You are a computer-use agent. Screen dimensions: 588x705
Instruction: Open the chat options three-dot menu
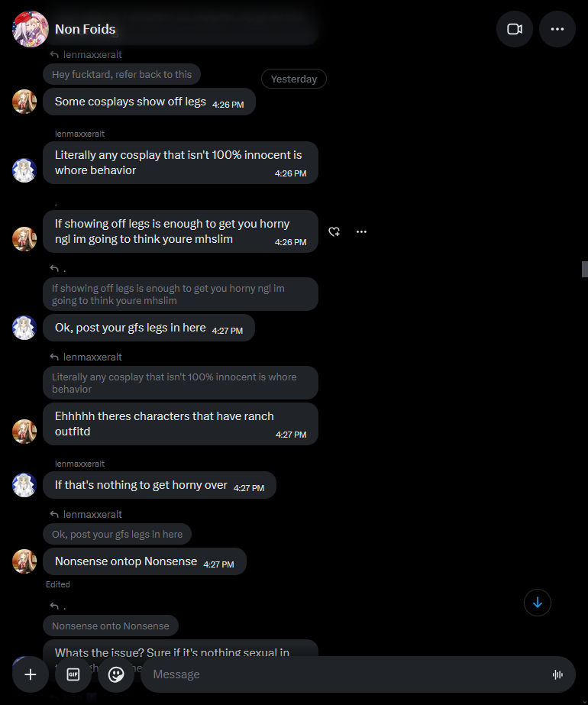click(x=557, y=29)
